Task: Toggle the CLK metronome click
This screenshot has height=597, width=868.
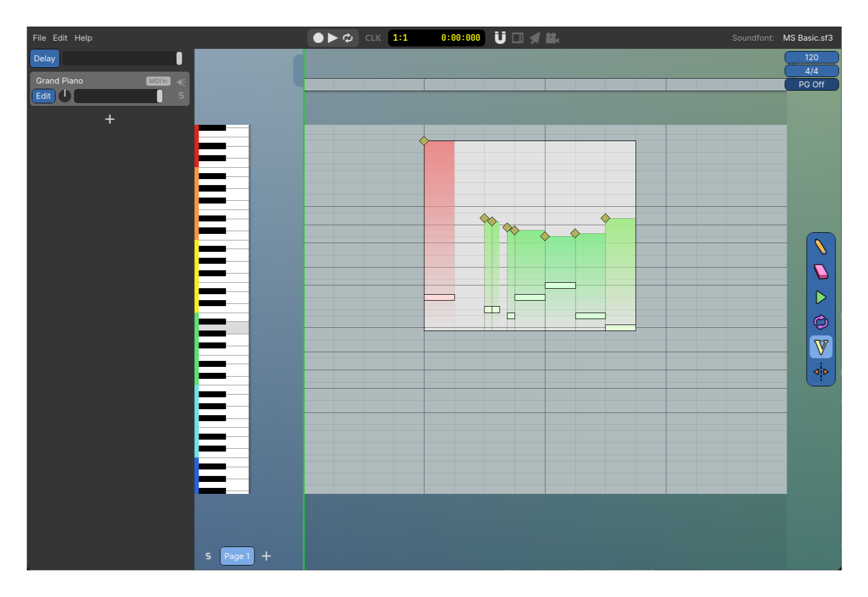Action: coord(373,38)
